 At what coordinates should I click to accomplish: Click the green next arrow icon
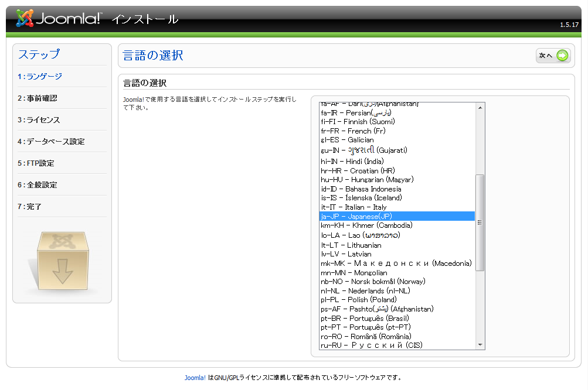click(562, 56)
